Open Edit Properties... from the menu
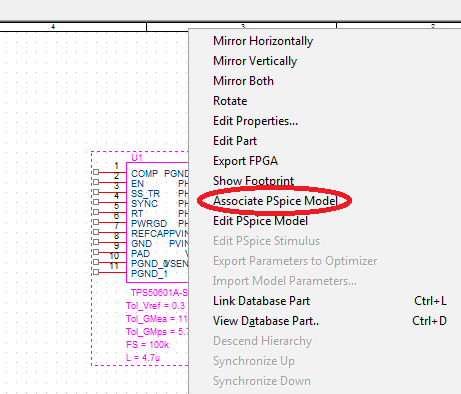Viewport: 461px width, 394px height. (x=255, y=121)
